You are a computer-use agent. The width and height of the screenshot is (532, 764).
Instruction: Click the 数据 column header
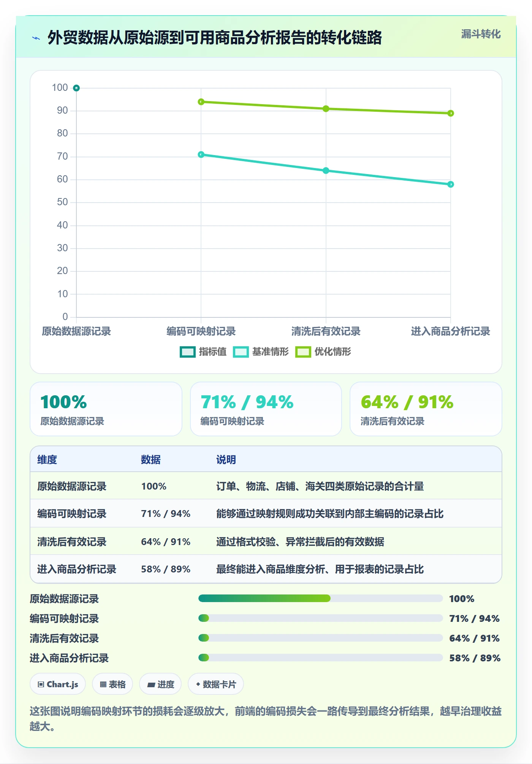click(x=151, y=460)
